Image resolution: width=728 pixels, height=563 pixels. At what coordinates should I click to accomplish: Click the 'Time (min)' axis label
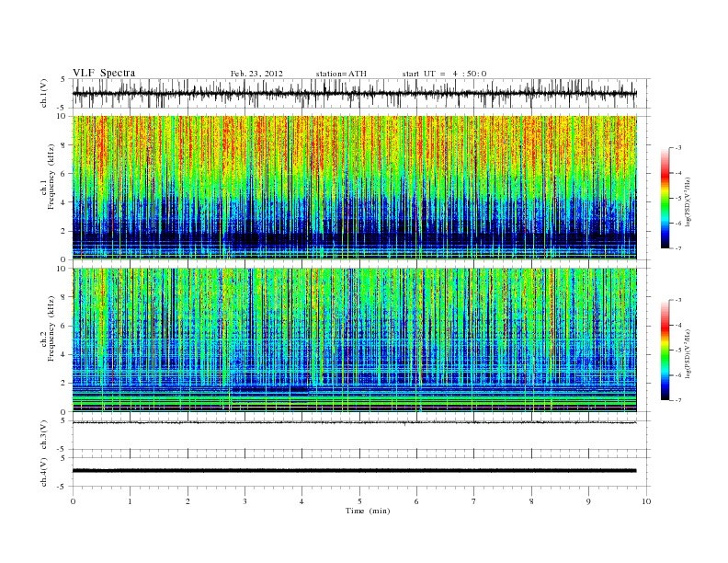368,511
